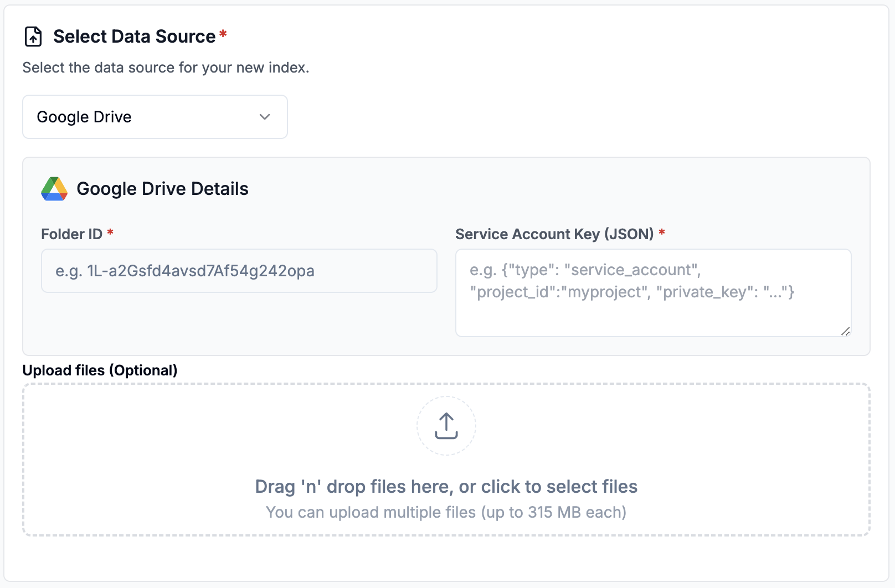Click the upload icon inside the drop zone

446,426
